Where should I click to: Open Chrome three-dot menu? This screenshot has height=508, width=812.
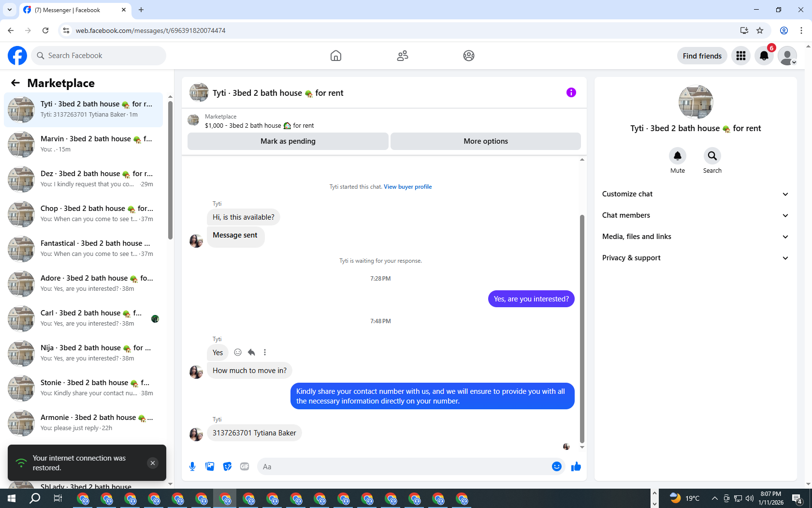[801, 30]
